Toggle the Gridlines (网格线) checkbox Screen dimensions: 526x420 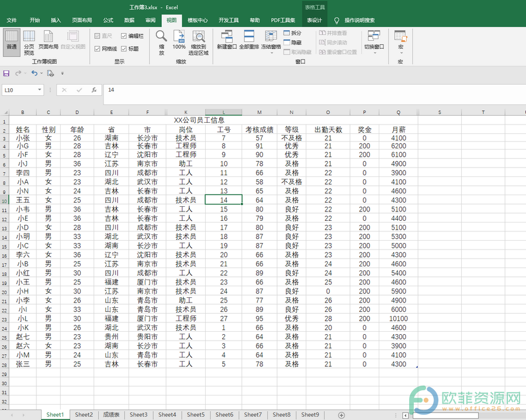(x=106, y=49)
